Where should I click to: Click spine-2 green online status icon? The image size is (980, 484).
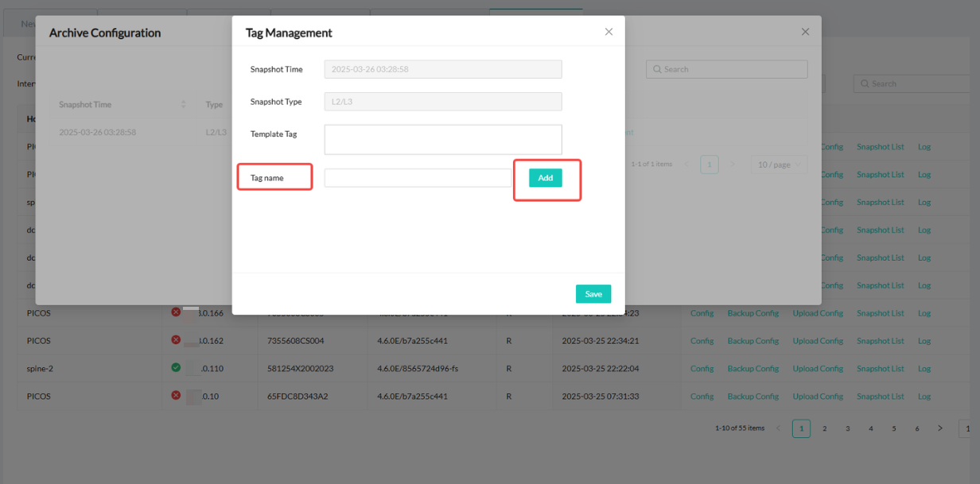(x=176, y=368)
